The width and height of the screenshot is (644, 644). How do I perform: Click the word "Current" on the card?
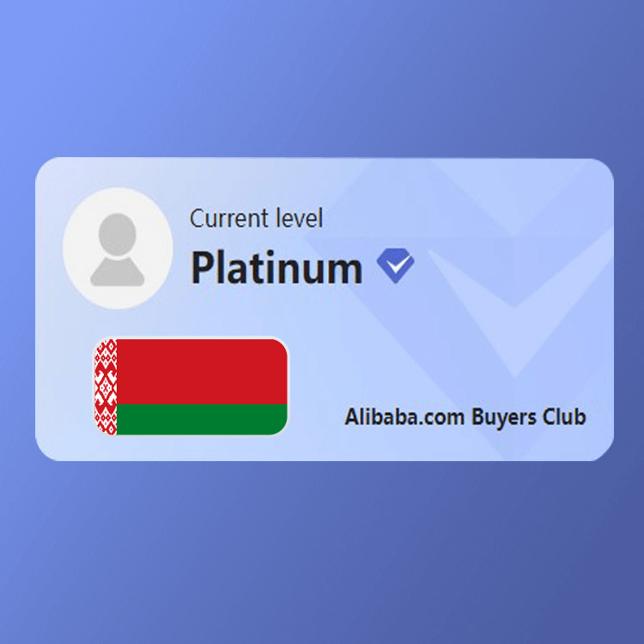coord(229,218)
